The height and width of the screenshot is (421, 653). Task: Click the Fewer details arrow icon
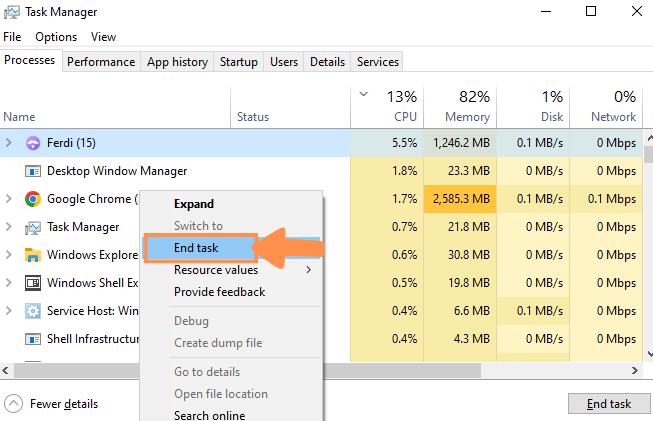[x=13, y=404]
